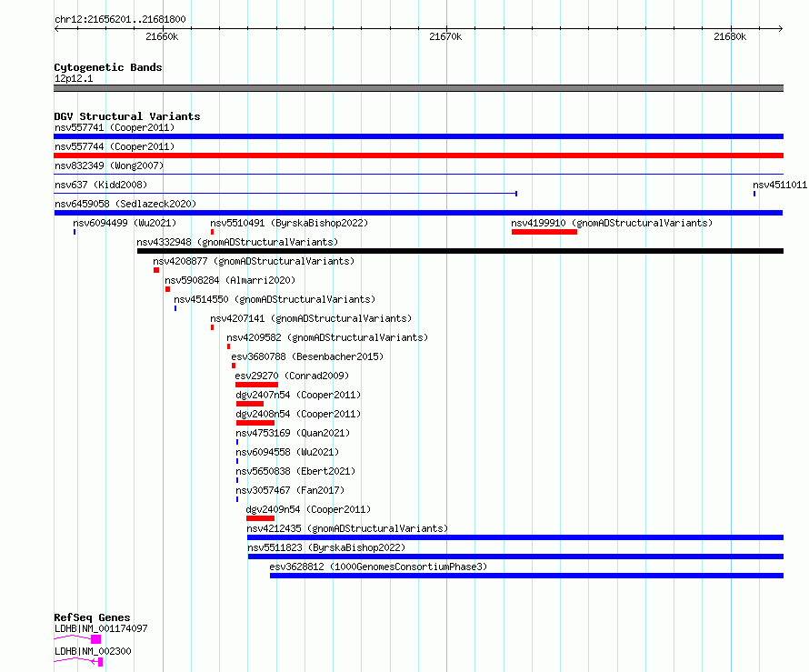Click the chr12:21656201..21681800 region label
The image size is (809, 672).
[120, 19]
